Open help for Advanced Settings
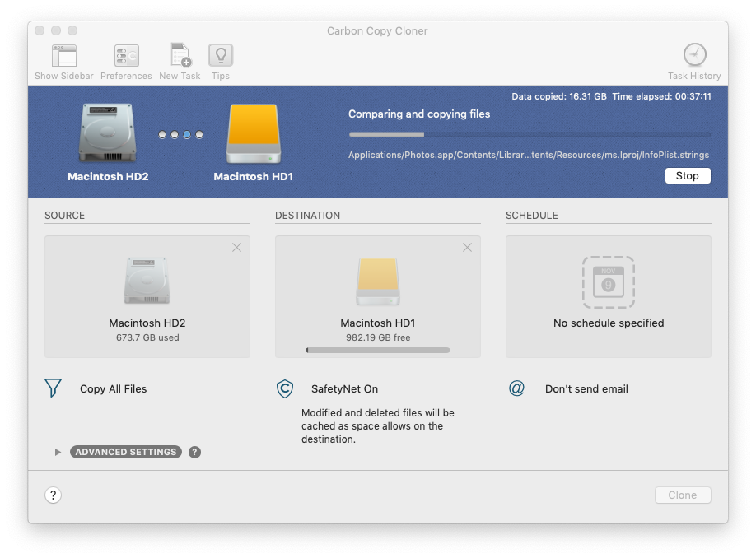Viewport: 756px width, 558px height. tap(195, 452)
